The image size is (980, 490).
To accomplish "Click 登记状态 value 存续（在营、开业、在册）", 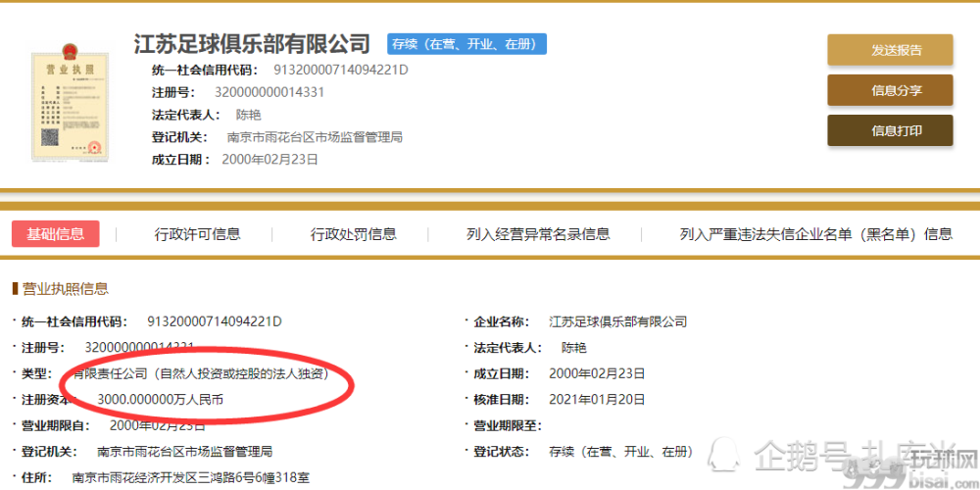I will tap(622, 452).
